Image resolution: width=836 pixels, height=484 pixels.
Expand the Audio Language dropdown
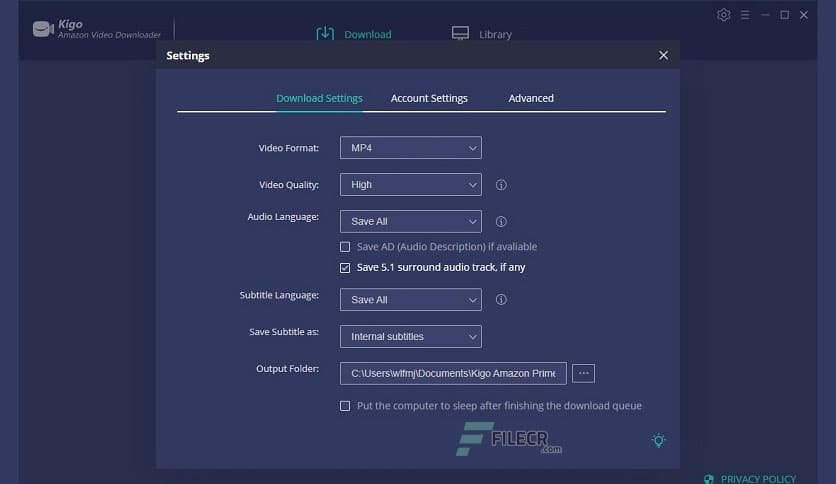(x=411, y=221)
